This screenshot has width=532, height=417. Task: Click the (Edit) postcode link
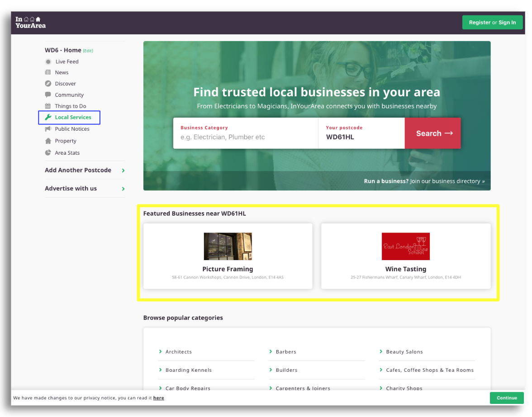click(88, 51)
